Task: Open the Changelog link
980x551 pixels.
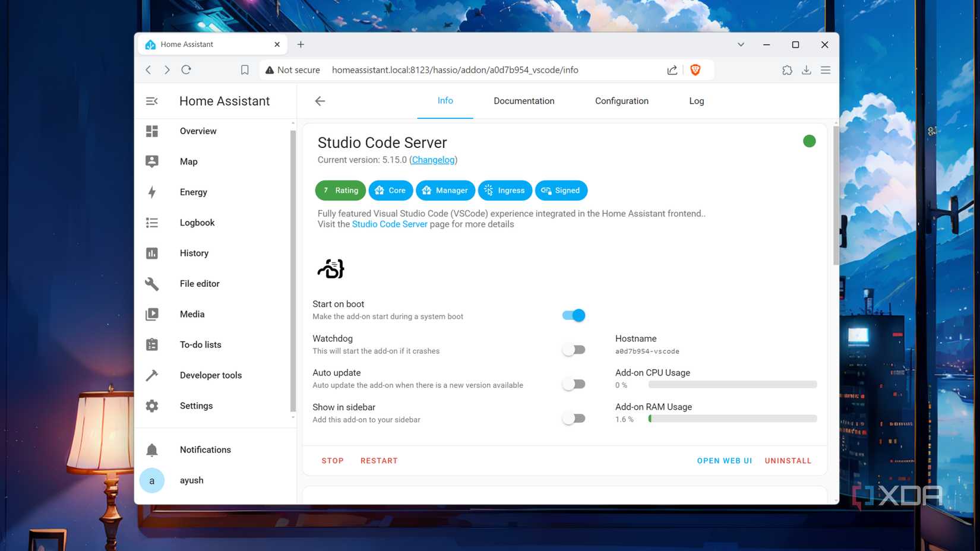Action: click(433, 160)
